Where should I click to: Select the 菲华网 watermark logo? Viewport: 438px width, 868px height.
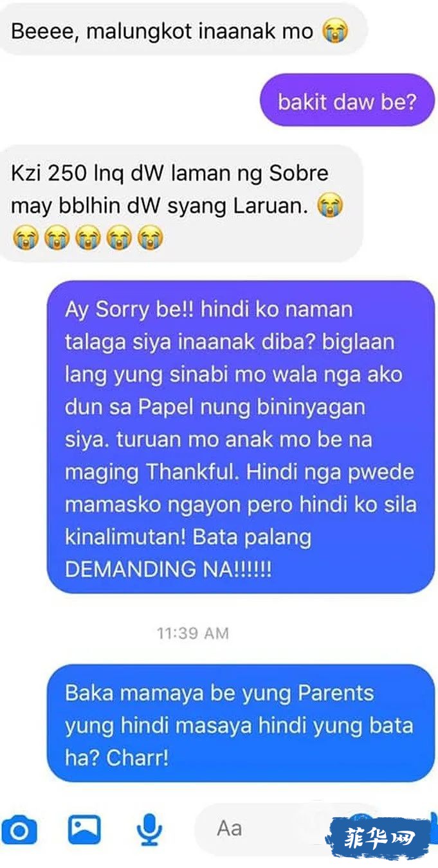[378, 838]
